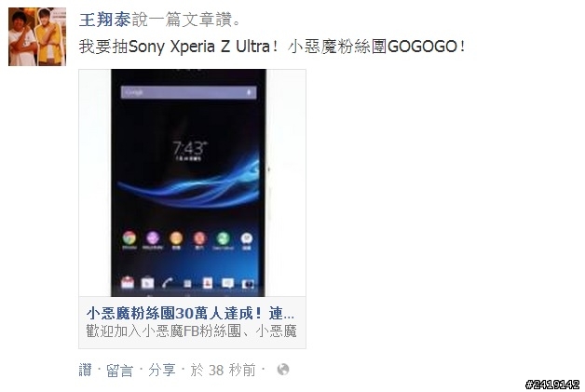Screen dimensions: 585x392
Task: Click the poster's profile picture thumbnail
Action: click(x=37, y=36)
